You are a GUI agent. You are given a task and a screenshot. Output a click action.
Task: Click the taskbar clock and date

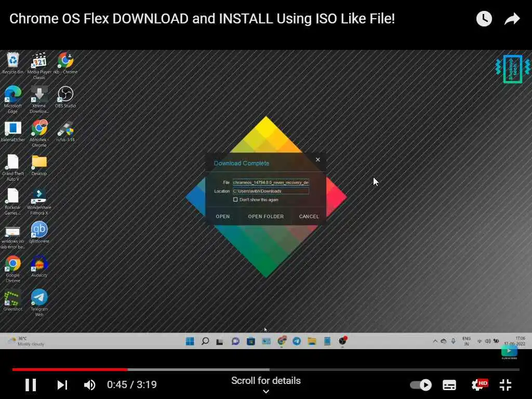[x=515, y=341]
